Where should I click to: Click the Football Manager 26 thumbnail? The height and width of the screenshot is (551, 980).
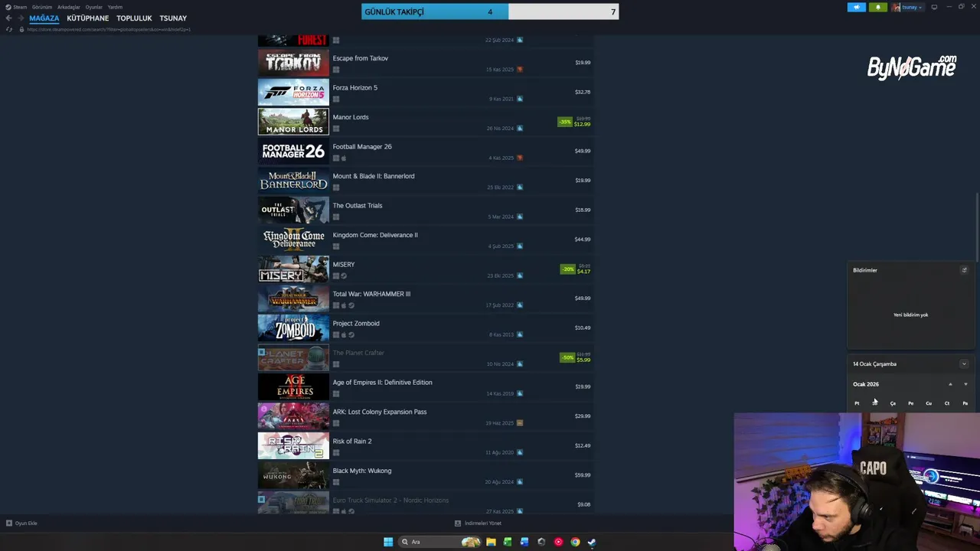pyautogui.click(x=293, y=151)
